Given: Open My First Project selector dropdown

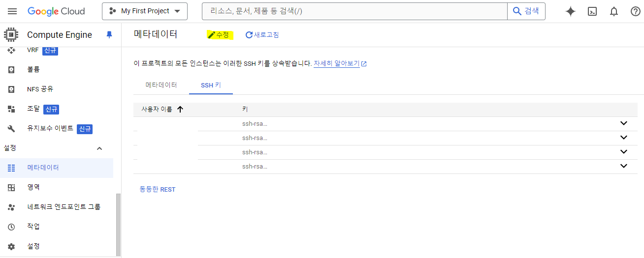Looking at the screenshot, I should click(x=145, y=11).
